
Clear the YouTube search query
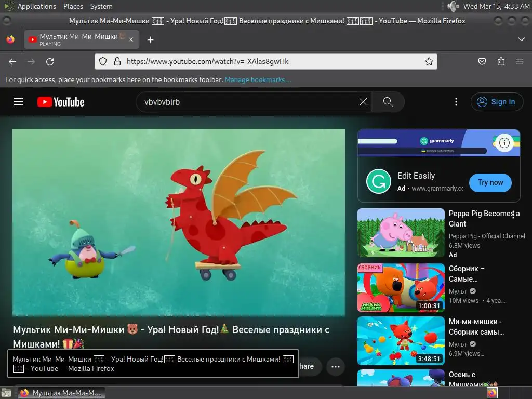point(363,102)
